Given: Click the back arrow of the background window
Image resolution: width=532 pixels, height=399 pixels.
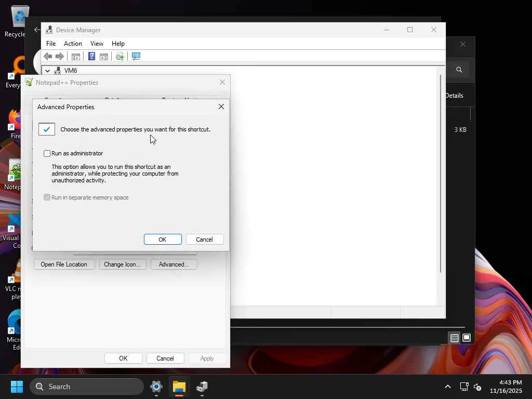Looking at the screenshot, I should (x=37, y=30).
